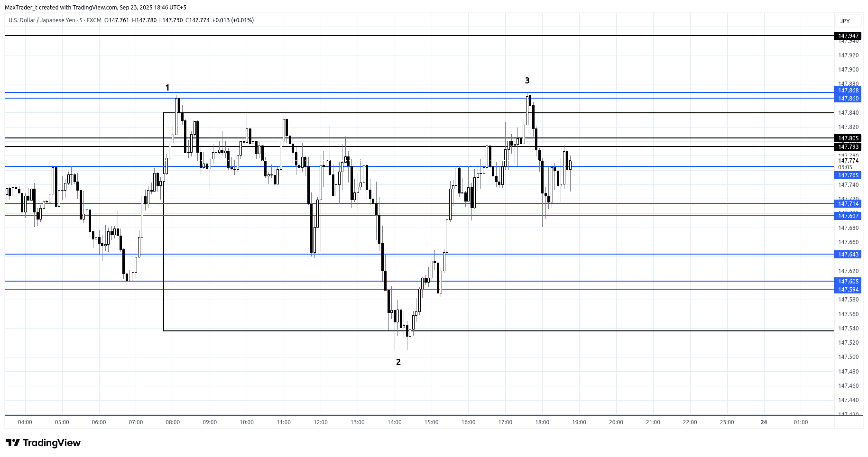The image size is (868, 457).
Task: Click the 147.793 black price label
Action: coord(848,147)
